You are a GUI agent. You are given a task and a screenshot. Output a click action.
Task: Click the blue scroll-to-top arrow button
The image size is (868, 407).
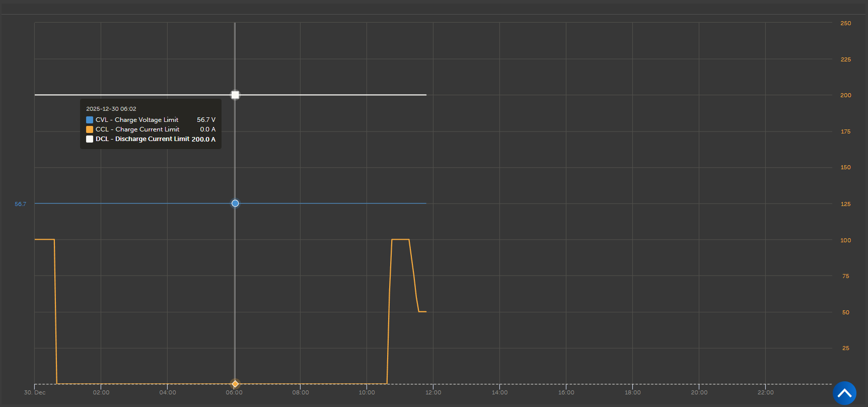pos(844,393)
